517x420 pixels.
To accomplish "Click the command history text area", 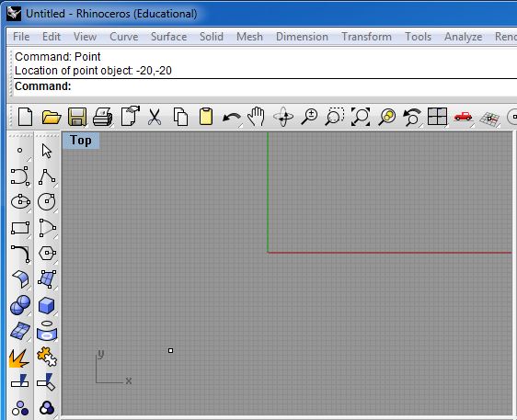I will click(265, 63).
